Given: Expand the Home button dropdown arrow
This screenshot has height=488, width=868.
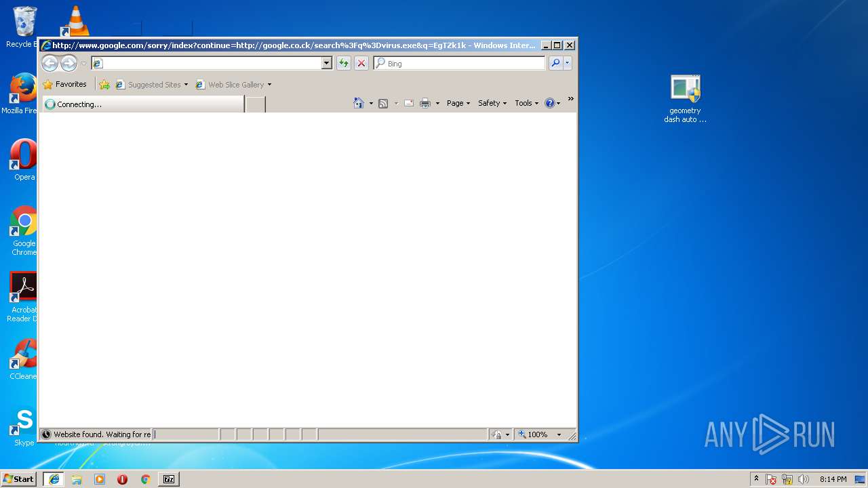Looking at the screenshot, I should [371, 103].
